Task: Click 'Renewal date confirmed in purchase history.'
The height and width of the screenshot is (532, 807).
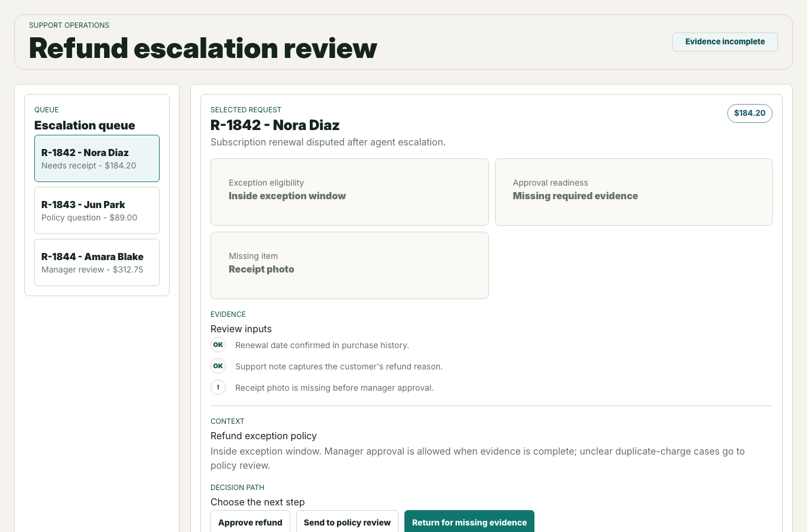Action: tap(322, 345)
